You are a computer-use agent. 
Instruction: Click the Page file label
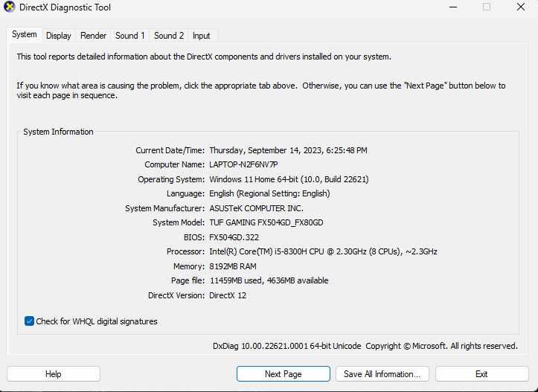pos(188,280)
